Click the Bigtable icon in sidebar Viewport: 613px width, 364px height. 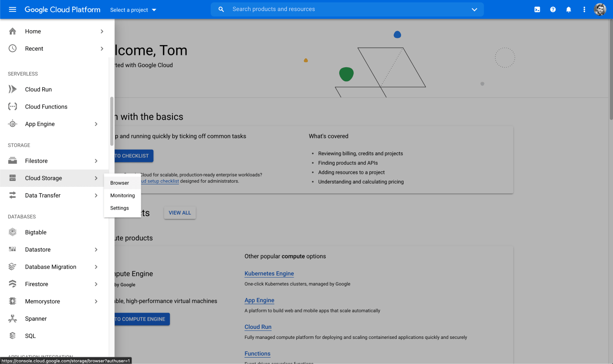click(13, 232)
